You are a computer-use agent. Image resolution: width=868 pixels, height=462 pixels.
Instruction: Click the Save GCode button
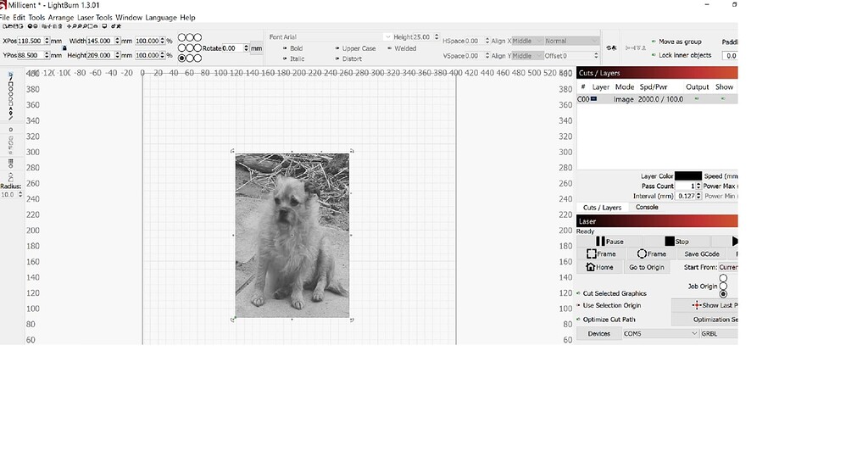(701, 254)
